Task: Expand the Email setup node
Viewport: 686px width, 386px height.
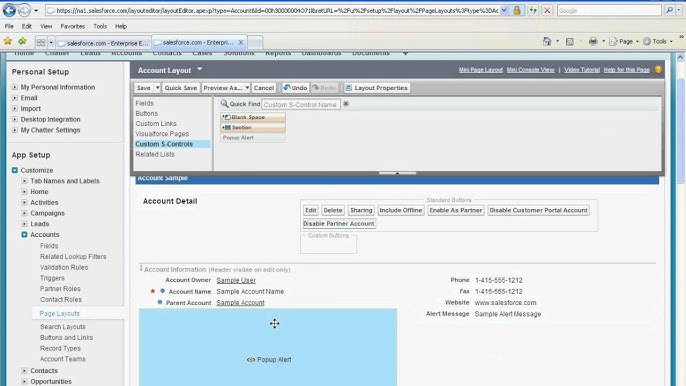Action: [15, 98]
